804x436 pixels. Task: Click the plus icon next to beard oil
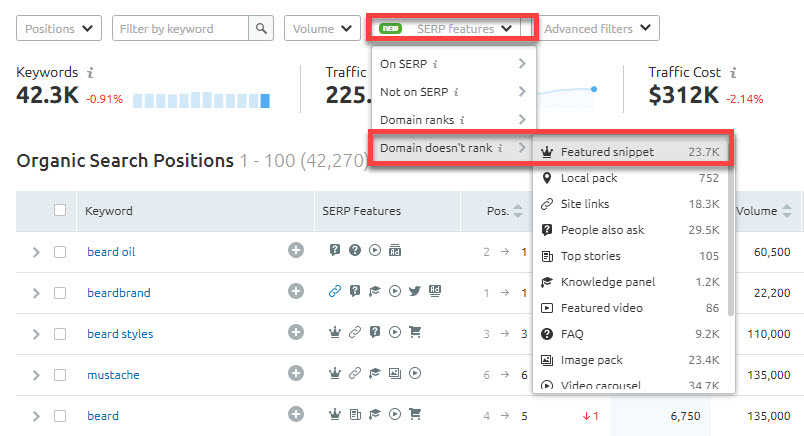pos(296,251)
